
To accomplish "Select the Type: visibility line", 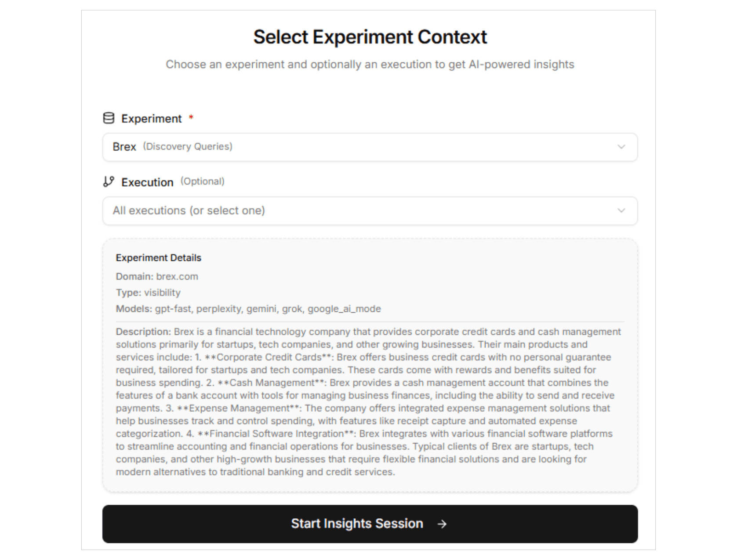I will click(148, 293).
